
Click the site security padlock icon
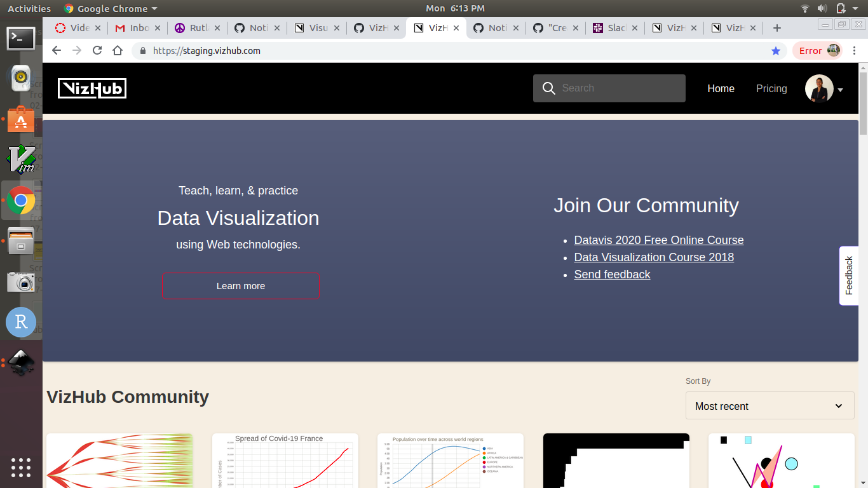coord(142,50)
